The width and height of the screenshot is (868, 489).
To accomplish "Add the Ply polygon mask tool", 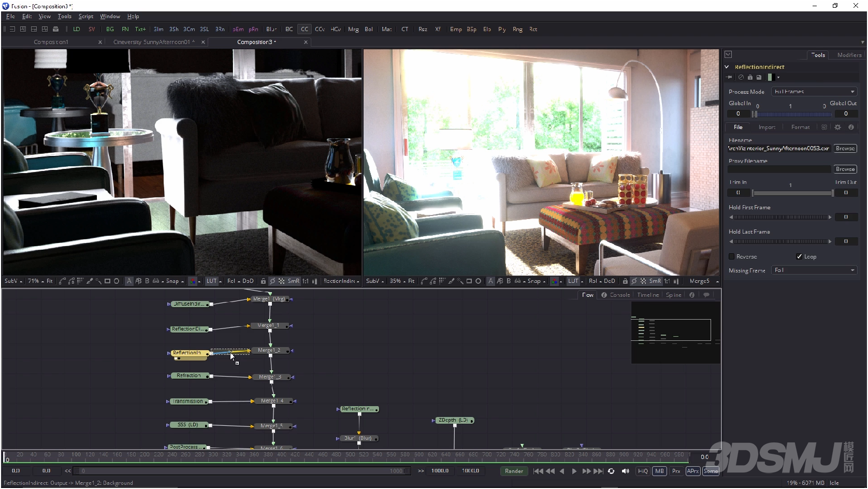I will [x=502, y=30].
